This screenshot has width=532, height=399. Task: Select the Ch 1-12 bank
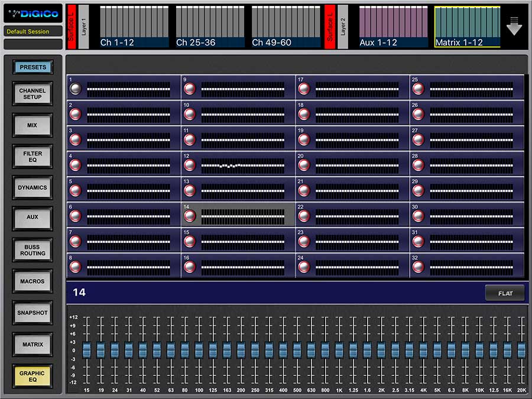[134, 27]
